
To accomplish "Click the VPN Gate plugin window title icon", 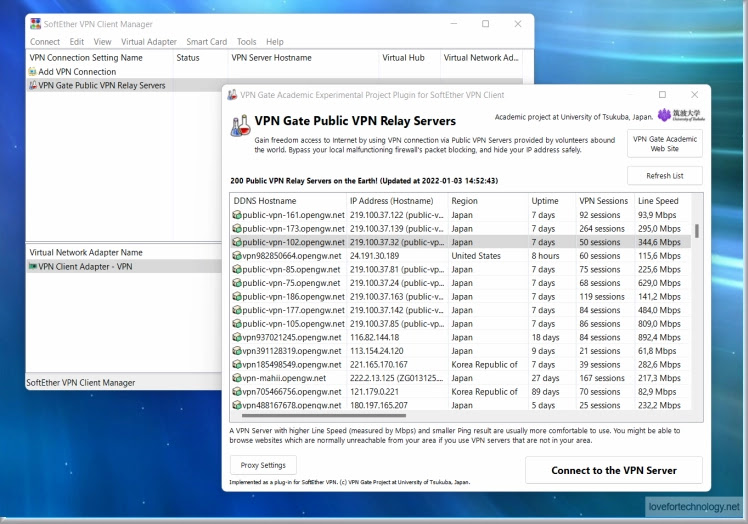I will tap(232, 95).
